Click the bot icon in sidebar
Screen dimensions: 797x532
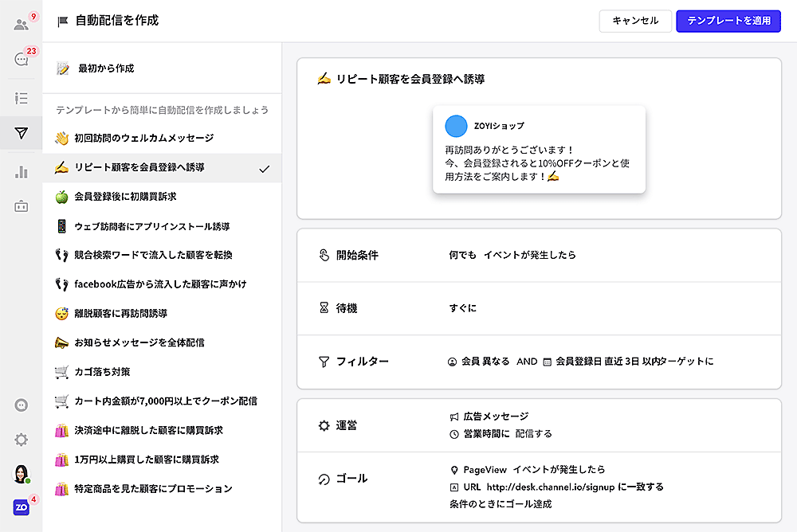[x=22, y=206]
